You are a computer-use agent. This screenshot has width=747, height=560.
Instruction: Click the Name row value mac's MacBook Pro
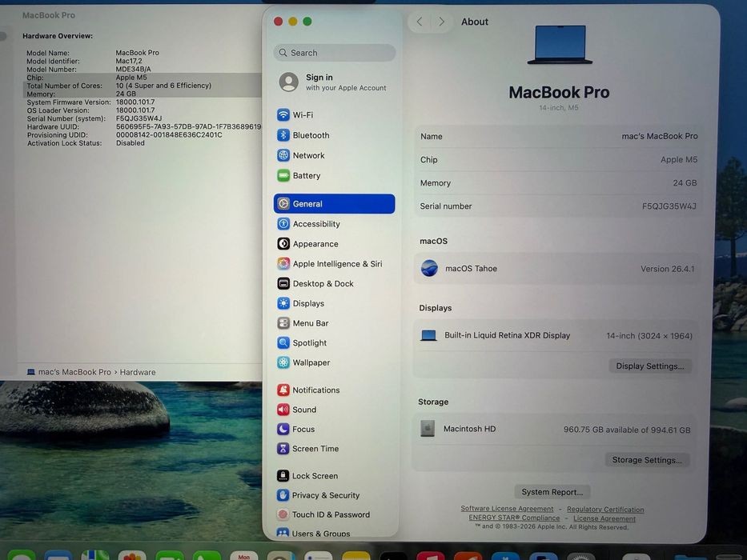660,136
